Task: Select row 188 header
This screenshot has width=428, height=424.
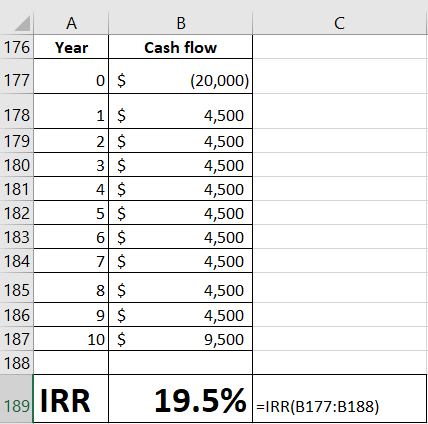Action: [17, 363]
